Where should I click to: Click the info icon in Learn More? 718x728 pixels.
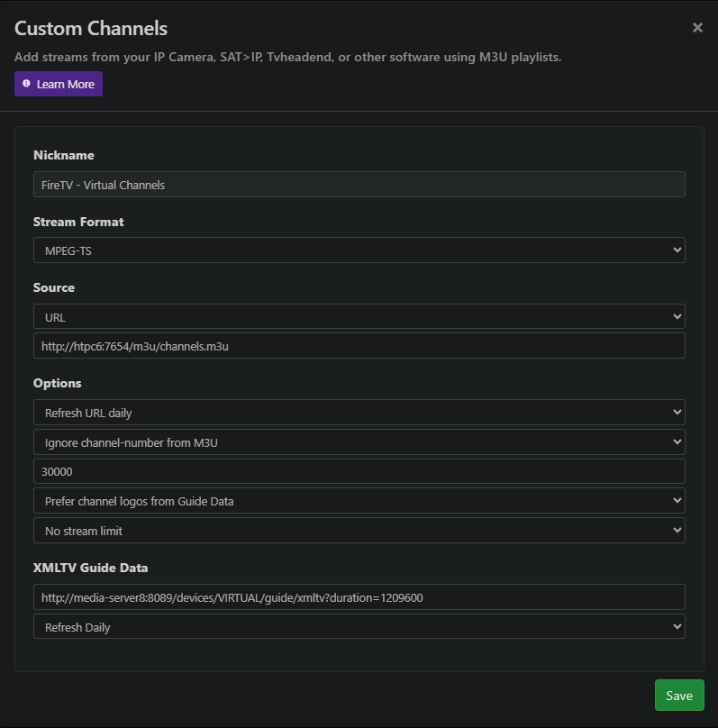(x=26, y=84)
